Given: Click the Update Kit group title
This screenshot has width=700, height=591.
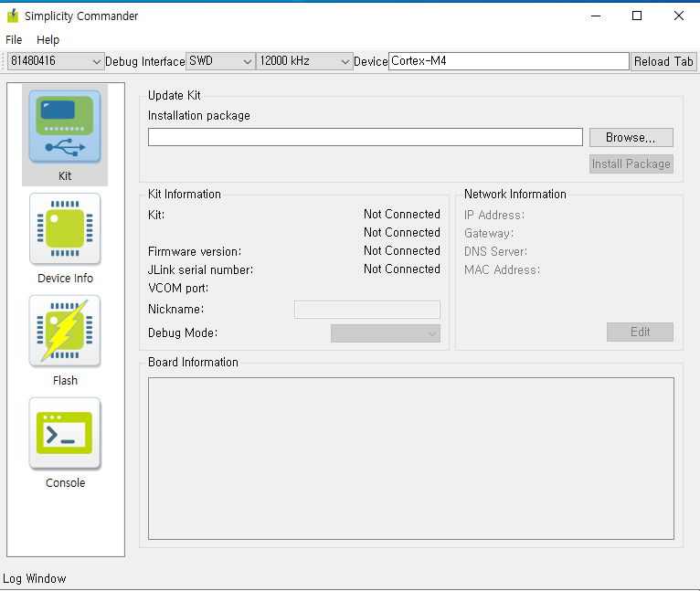Looking at the screenshot, I should (175, 96).
